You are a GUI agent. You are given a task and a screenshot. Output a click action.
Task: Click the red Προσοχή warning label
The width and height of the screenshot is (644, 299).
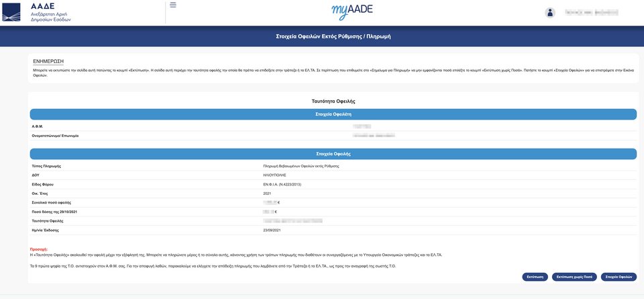coord(40,249)
